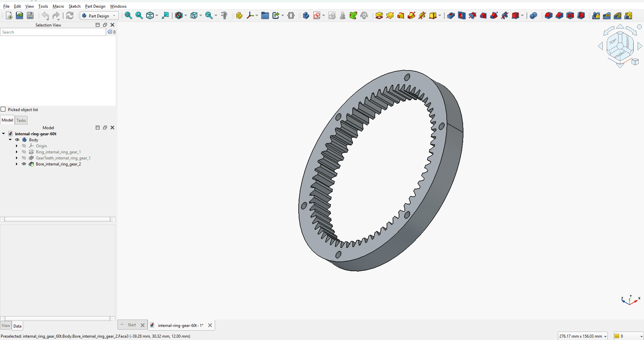Image resolution: width=644 pixels, height=340 pixels.
Task: Switch to the Tasks tab
Action: click(x=21, y=120)
